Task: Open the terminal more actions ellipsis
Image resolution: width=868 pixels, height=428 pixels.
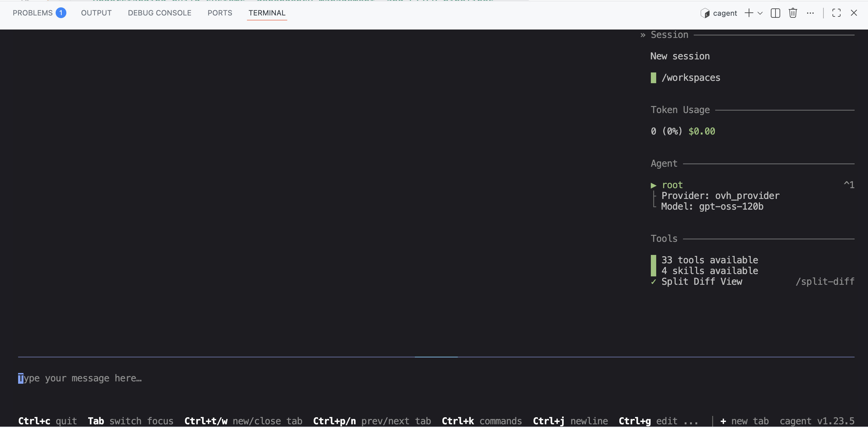Action: (x=810, y=13)
